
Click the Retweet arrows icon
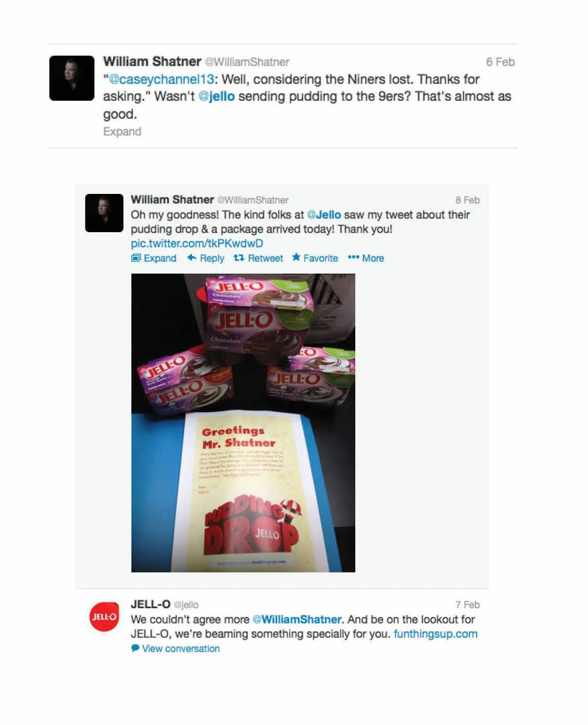[x=238, y=258]
